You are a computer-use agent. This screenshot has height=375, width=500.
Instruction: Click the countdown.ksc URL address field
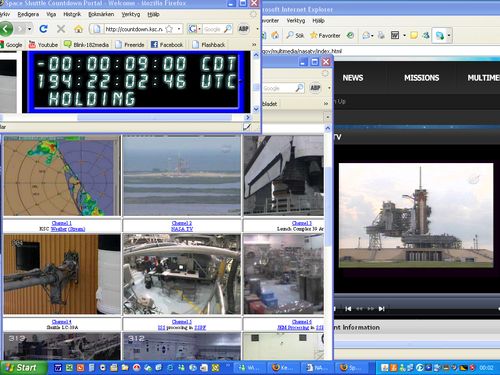coord(133,29)
